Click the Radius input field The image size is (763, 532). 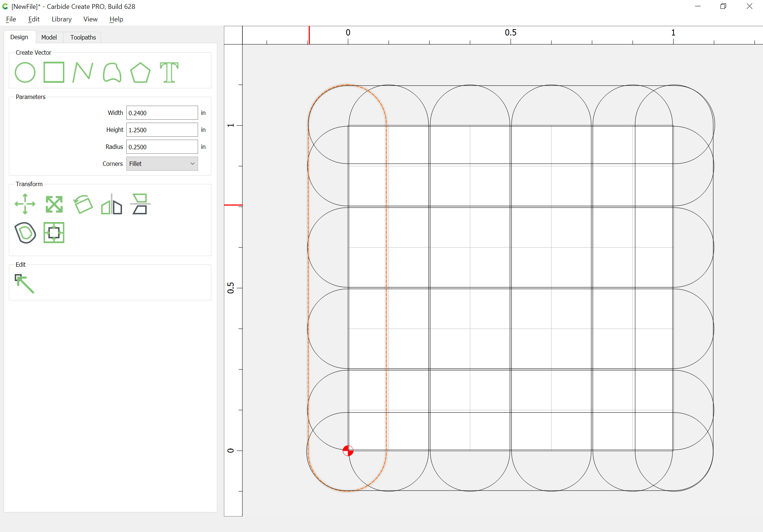click(x=162, y=147)
